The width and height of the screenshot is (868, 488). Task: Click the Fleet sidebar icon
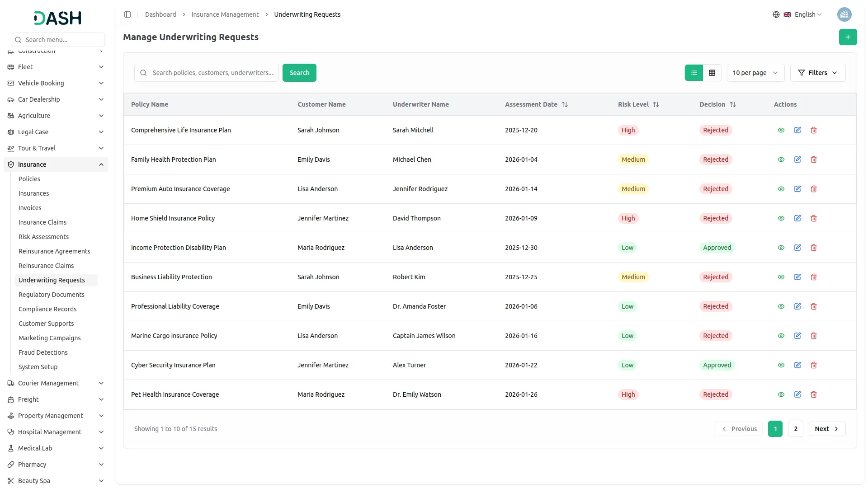click(10, 66)
